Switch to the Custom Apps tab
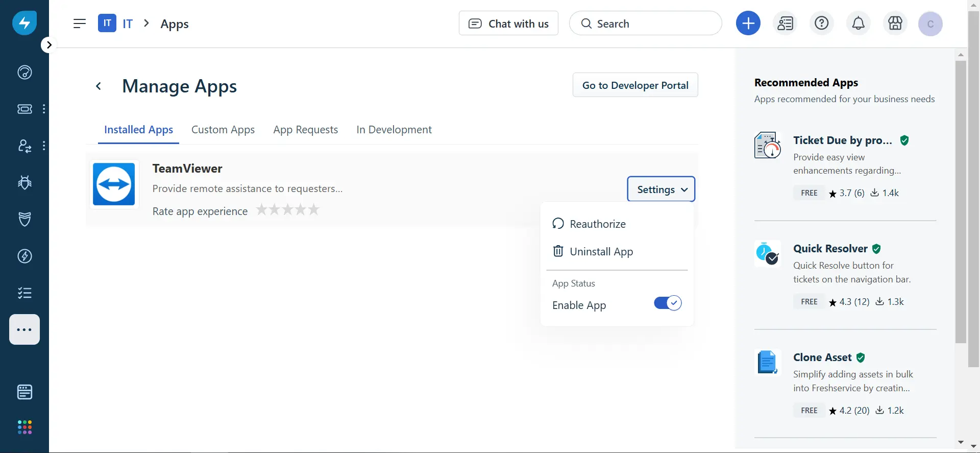Image resolution: width=980 pixels, height=453 pixels. coord(223,130)
